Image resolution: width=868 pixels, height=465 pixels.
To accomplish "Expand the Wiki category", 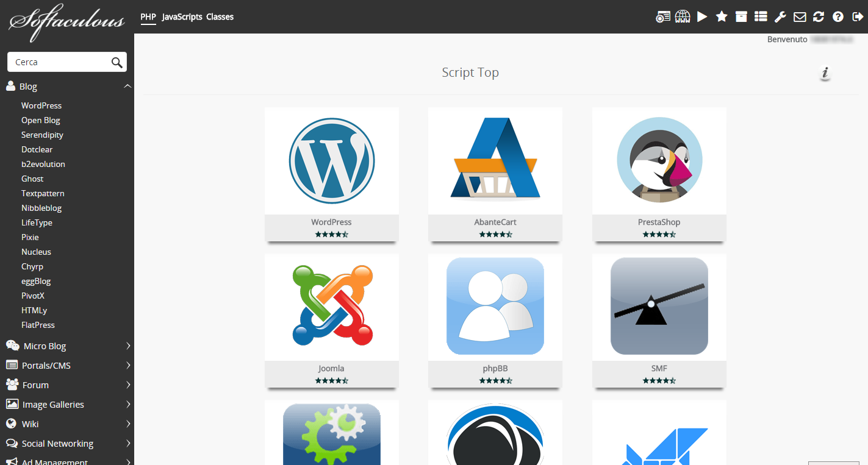I will coord(128,424).
